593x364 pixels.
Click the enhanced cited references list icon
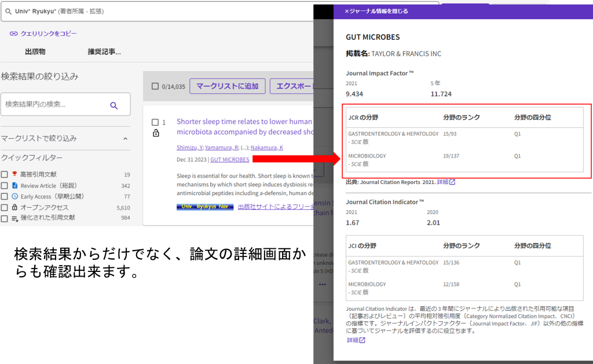point(14,218)
